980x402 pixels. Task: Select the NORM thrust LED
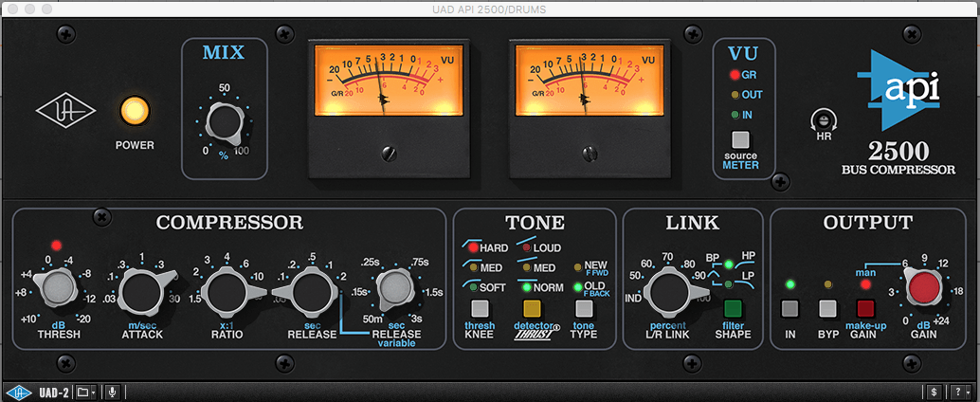[x=527, y=287]
